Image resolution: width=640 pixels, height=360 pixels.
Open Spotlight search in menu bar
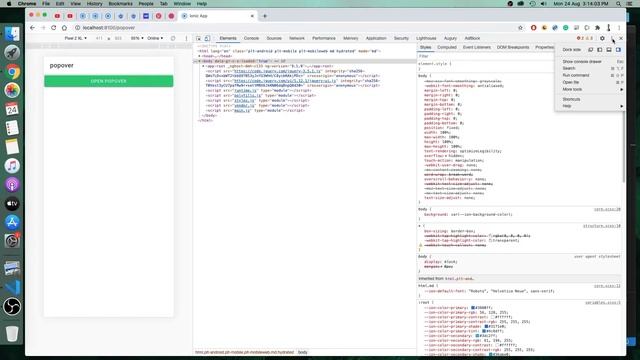[619, 4]
